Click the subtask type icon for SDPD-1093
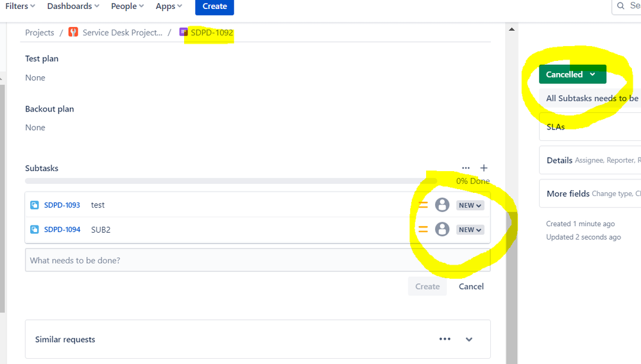This screenshot has width=641, height=364. coord(35,205)
